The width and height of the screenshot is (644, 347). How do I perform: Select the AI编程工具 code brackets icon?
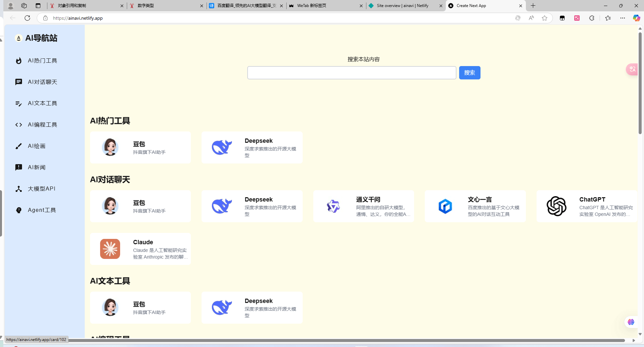pos(19,125)
